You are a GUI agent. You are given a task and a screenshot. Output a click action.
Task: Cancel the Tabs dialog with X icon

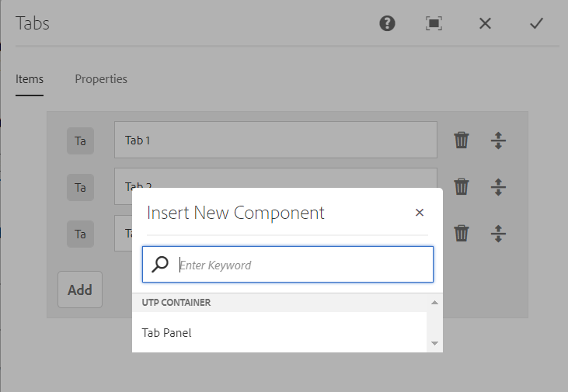[486, 23]
